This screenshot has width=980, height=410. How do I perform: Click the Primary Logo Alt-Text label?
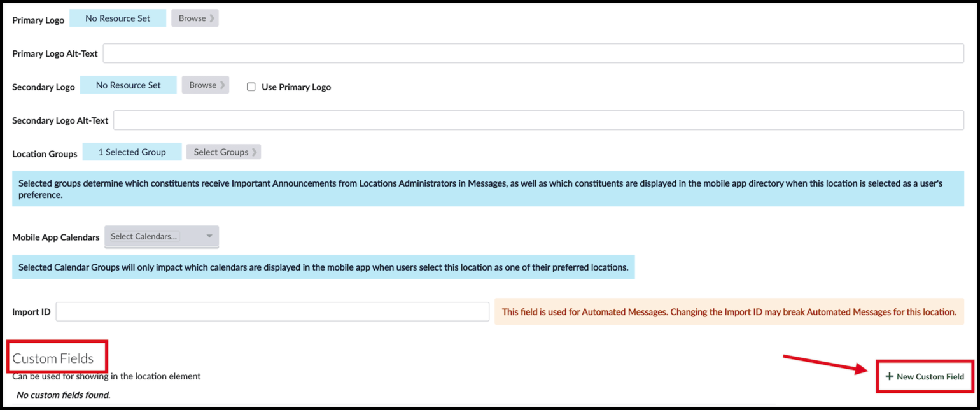coord(55,53)
